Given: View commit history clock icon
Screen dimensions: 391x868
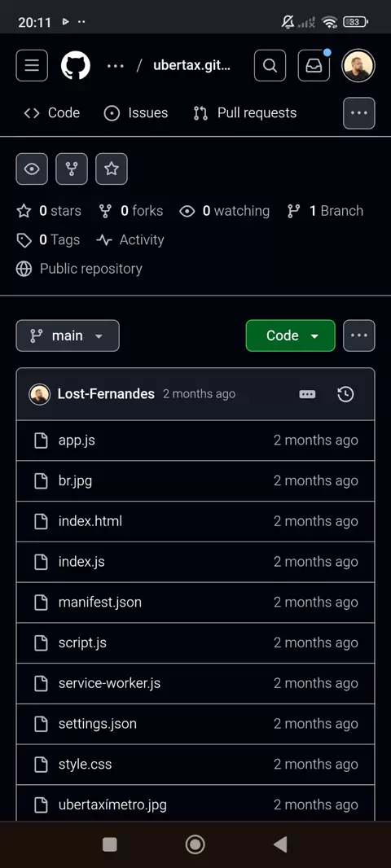Looking at the screenshot, I should [x=345, y=394].
